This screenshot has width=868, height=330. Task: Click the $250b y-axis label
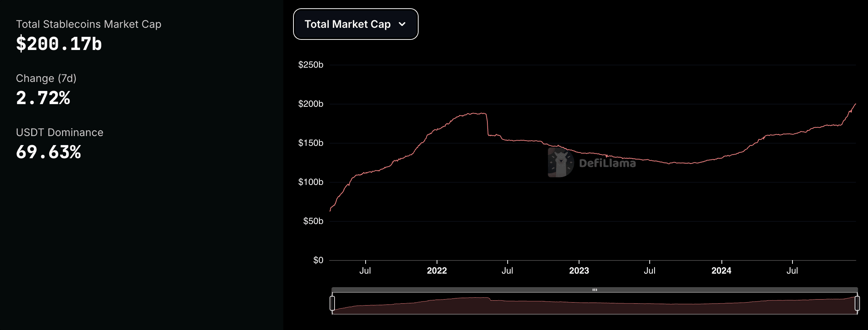pos(311,65)
